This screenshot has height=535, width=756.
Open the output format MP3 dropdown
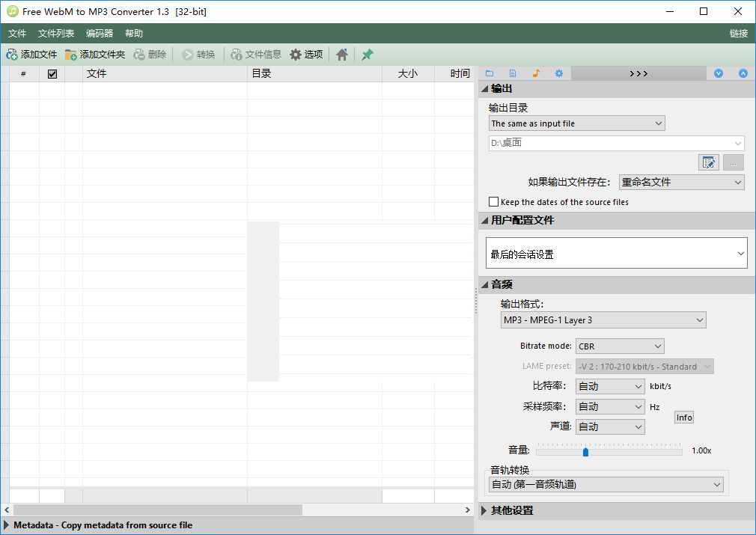(603, 320)
